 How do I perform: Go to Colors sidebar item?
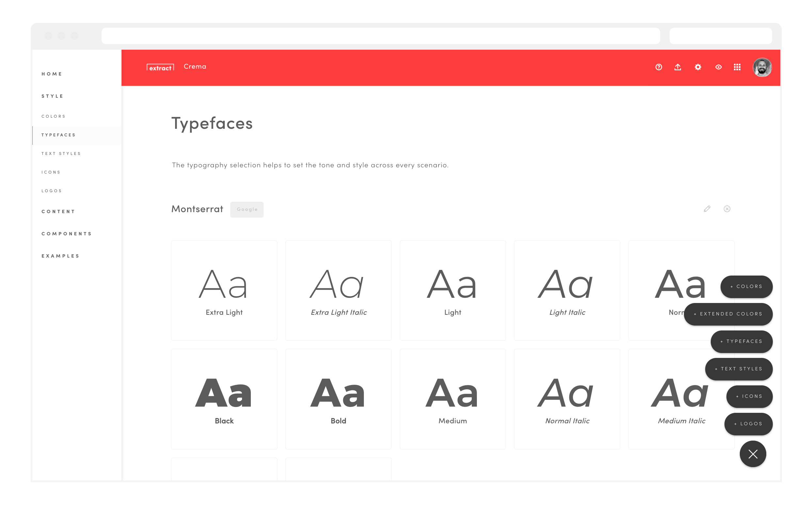(53, 116)
